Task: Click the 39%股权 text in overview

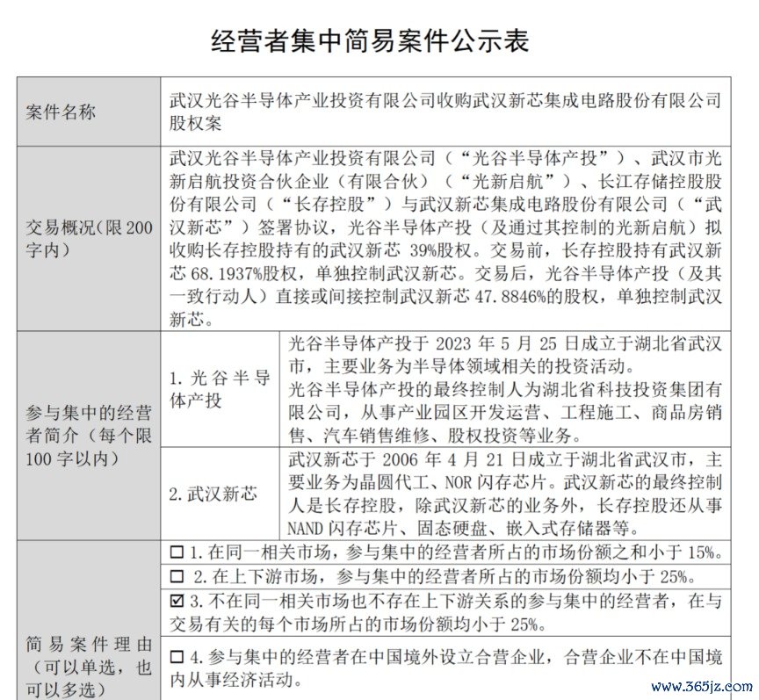Action: point(440,251)
